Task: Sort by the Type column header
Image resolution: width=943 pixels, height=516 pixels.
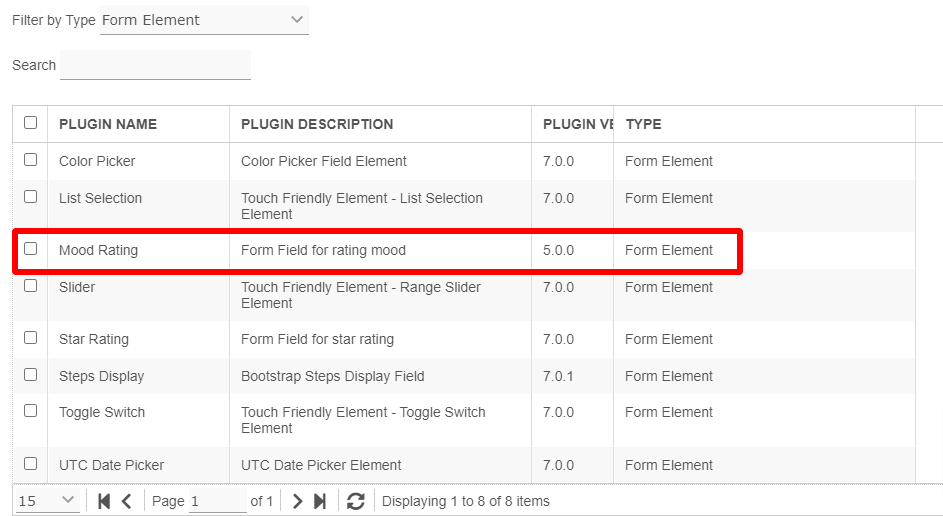Action: click(x=644, y=124)
